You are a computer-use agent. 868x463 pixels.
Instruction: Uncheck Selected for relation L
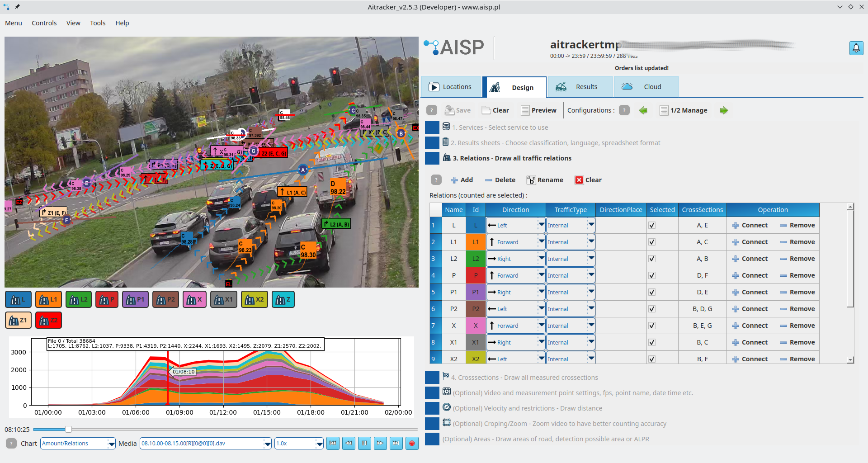coord(651,225)
